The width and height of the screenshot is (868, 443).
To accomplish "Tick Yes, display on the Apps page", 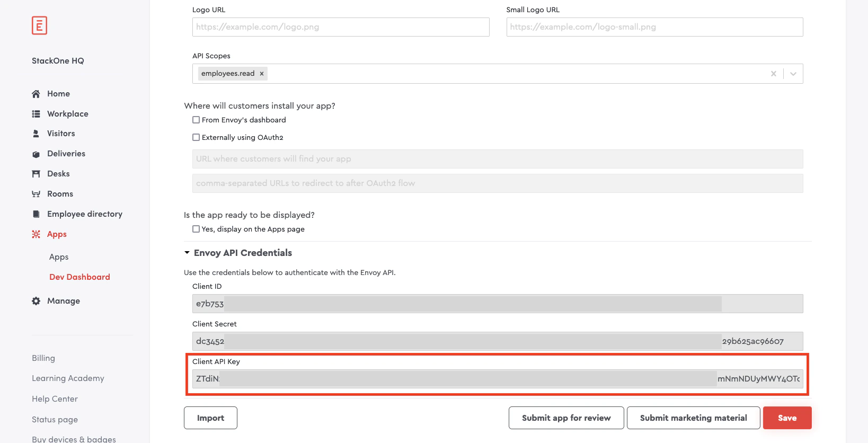I will tap(196, 229).
